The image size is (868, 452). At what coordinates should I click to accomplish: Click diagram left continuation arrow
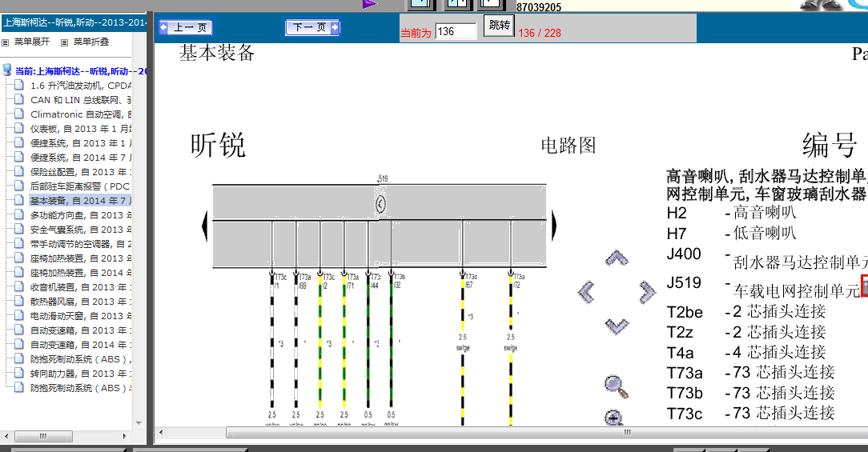click(205, 226)
